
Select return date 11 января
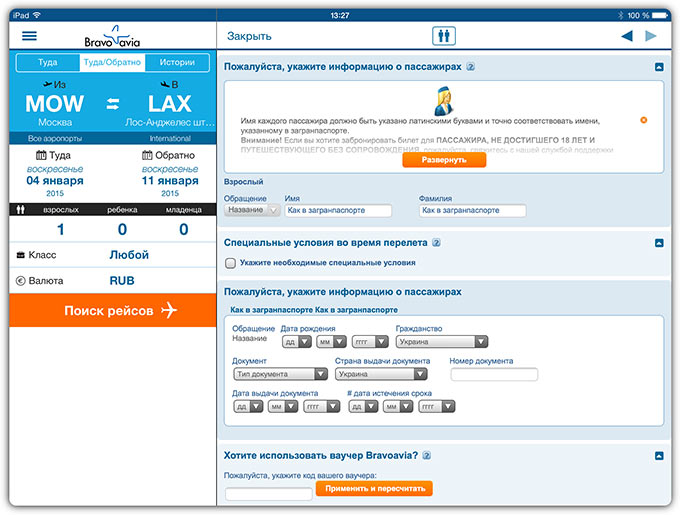point(170,181)
